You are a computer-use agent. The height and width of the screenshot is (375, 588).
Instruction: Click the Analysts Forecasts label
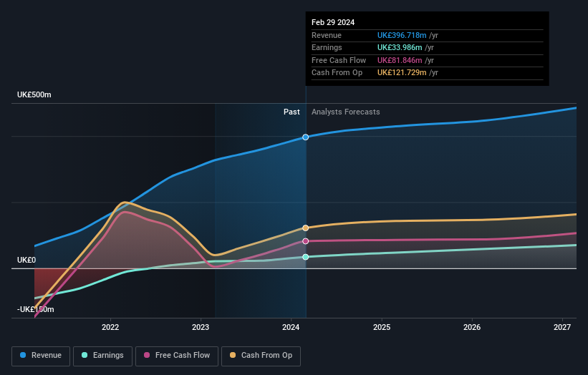pos(346,112)
